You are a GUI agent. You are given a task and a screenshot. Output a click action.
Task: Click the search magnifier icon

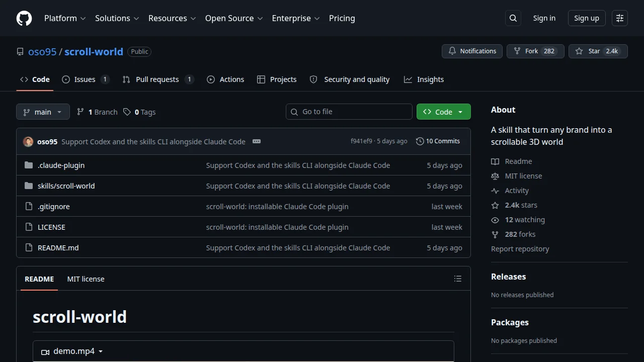[x=513, y=18]
